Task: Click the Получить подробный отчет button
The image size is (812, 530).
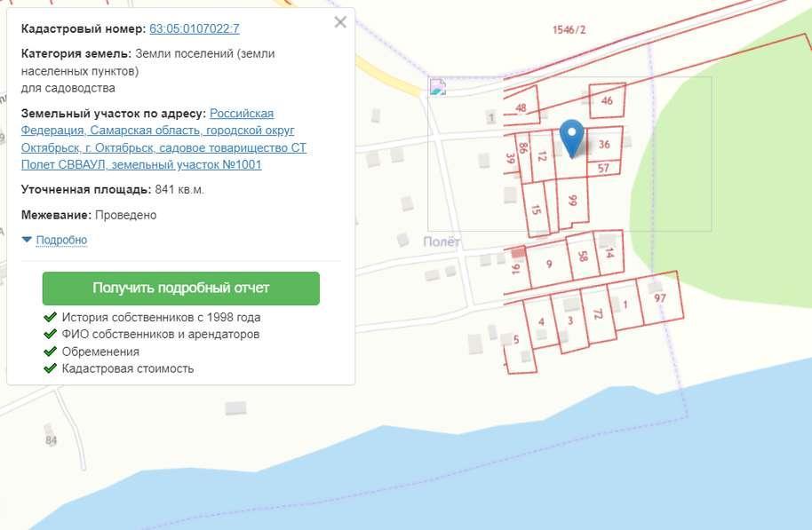Action: click(181, 289)
